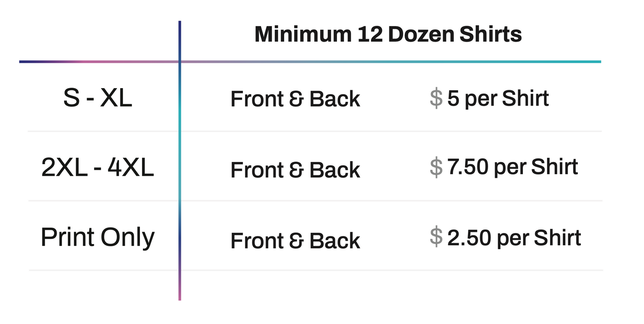Click the 4XL text in the size column
644x324 pixels.
tap(131, 168)
